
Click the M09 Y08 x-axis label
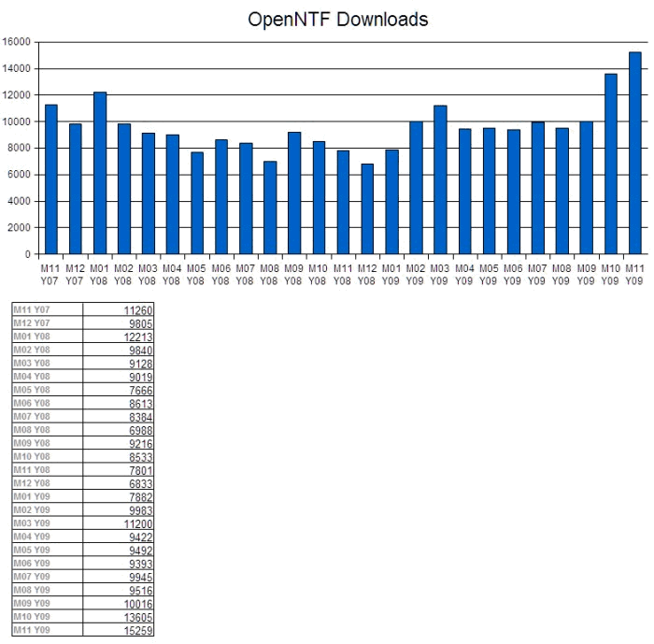(293, 275)
